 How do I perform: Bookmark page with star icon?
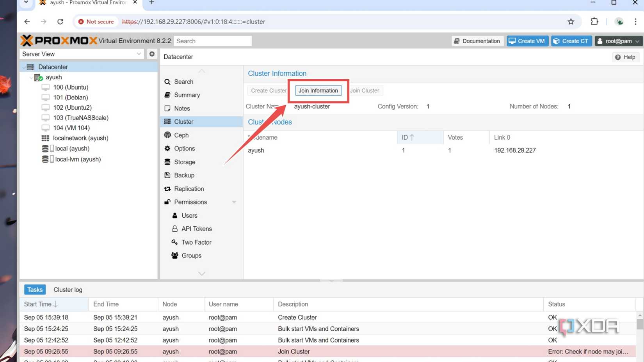tap(571, 21)
